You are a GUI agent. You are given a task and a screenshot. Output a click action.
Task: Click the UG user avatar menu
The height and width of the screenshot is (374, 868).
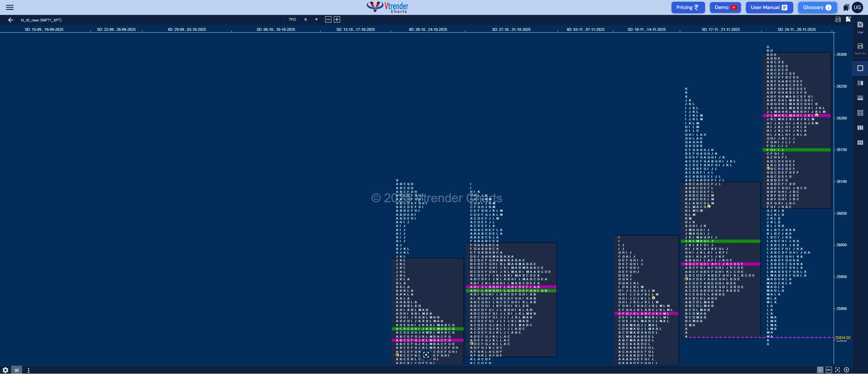857,7
